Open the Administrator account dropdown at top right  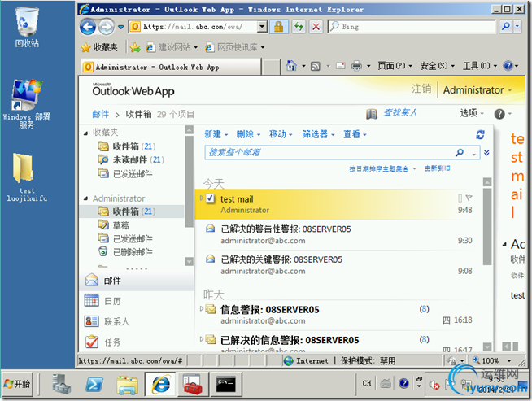[477, 90]
